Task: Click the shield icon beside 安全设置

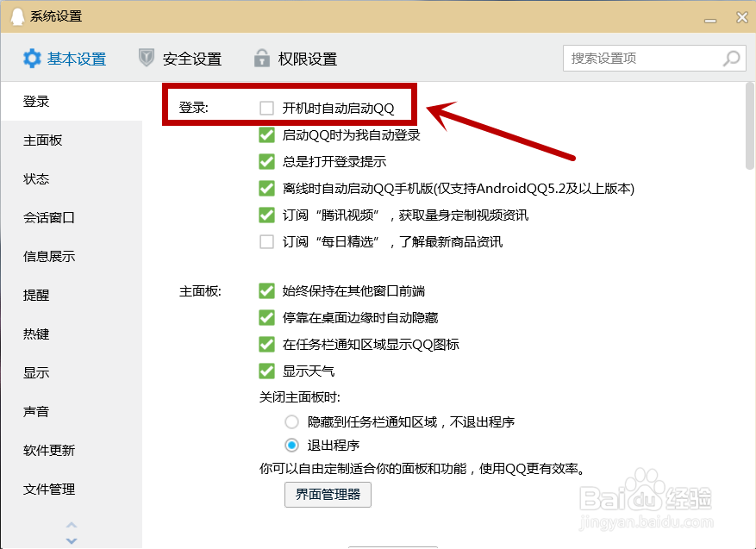Action: [146, 58]
